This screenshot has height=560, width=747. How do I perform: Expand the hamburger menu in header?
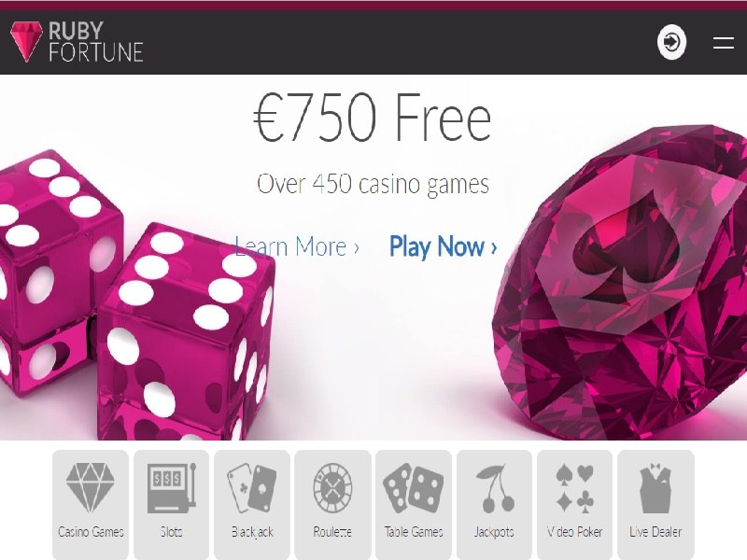[x=723, y=43]
